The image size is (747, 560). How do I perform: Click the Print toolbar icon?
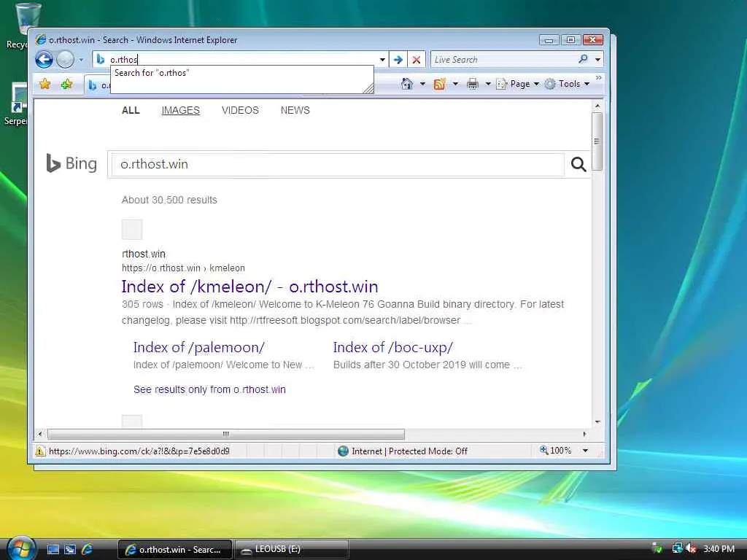pos(473,85)
